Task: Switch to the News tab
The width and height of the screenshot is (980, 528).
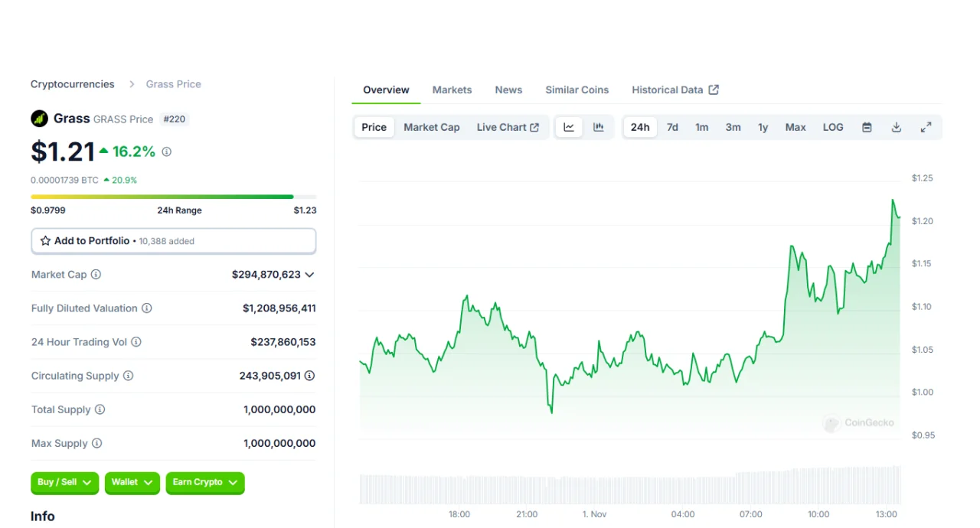Action: [x=508, y=90]
